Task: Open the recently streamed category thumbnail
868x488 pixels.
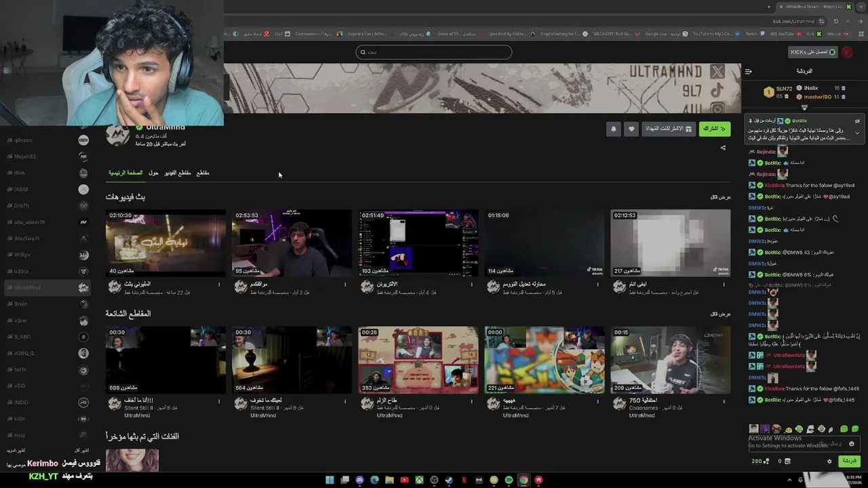Action: click(132, 461)
